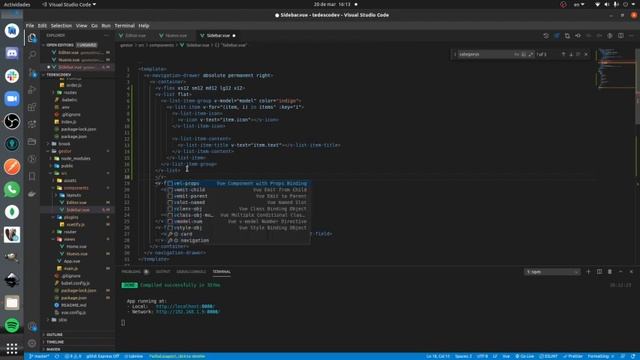Expand the Timeline section
Screen dimensions: 640x360
coord(55,342)
